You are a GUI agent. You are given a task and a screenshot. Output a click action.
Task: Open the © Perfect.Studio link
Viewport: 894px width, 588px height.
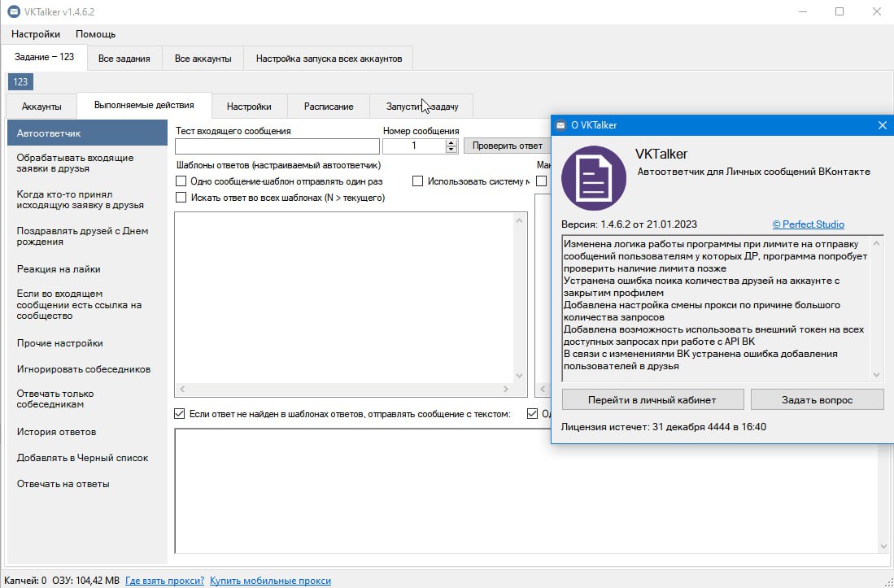[808, 224]
